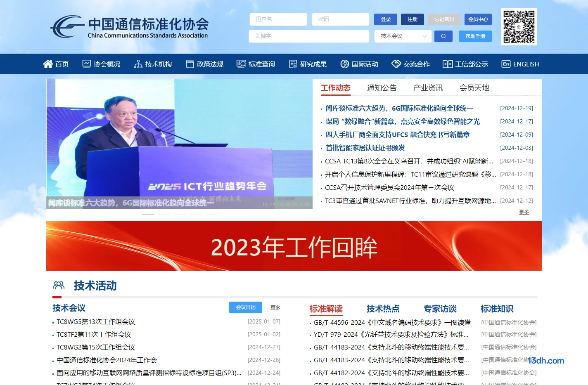Switch to the 技术热点 tab
The height and width of the screenshot is (385, 588).
[383, 309]
